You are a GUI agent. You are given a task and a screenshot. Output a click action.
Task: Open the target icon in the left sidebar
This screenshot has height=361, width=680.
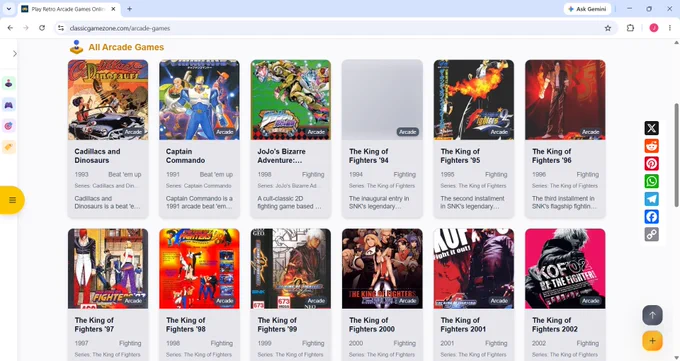click(x=9, y=126)
